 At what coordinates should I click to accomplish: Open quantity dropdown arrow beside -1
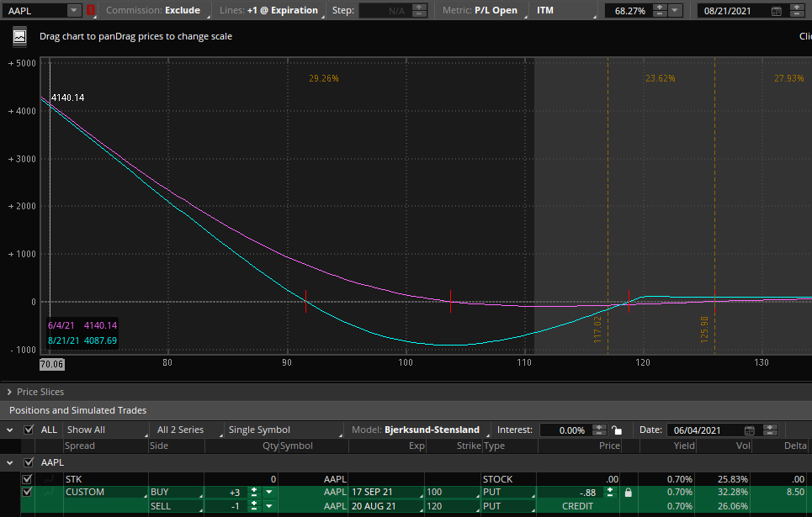click(268, 506)
